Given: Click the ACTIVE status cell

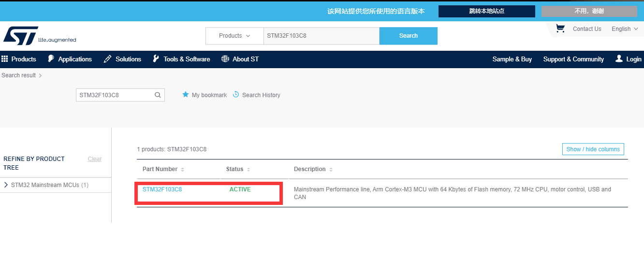Looking at the screenshot, I should [240, 189].
